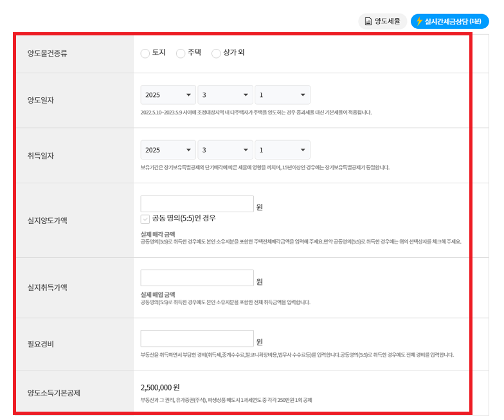This screenshot has width=504, height=420.
Task: Open 취득일자 day dropdown showing 1
Action: click(x=282, y=150)
